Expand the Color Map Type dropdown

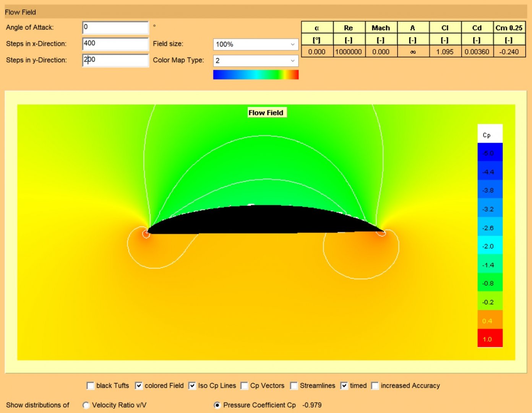pyautogui.click(x=255, y=61)
